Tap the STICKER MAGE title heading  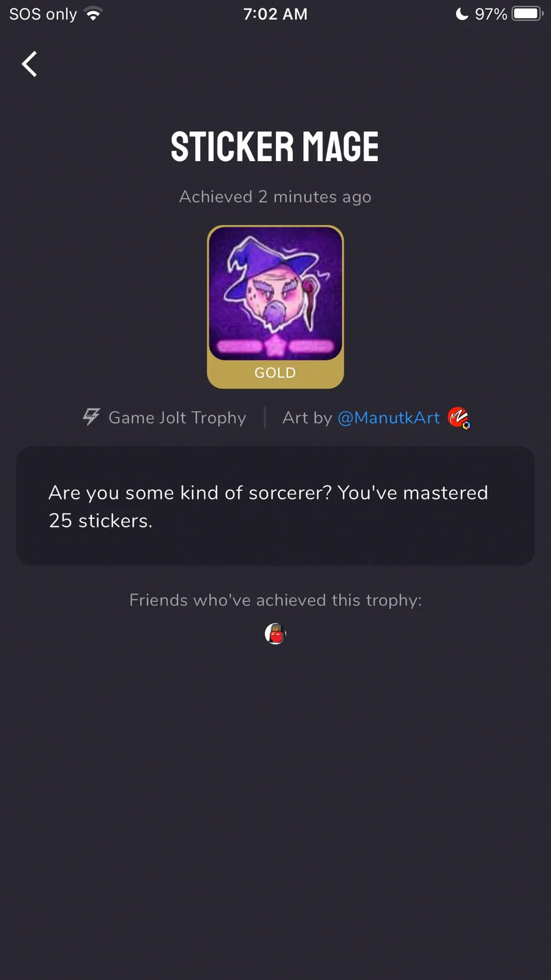pyautogui.click(x=275, y=147)
